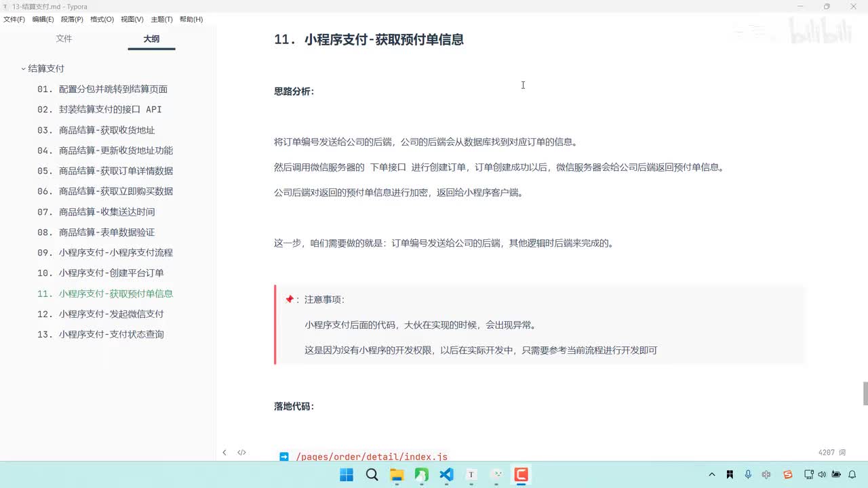Jump to 12. 小程序支付-发起微信支付
This screenshot has width=868, height=488.
[x=100, y=314]
